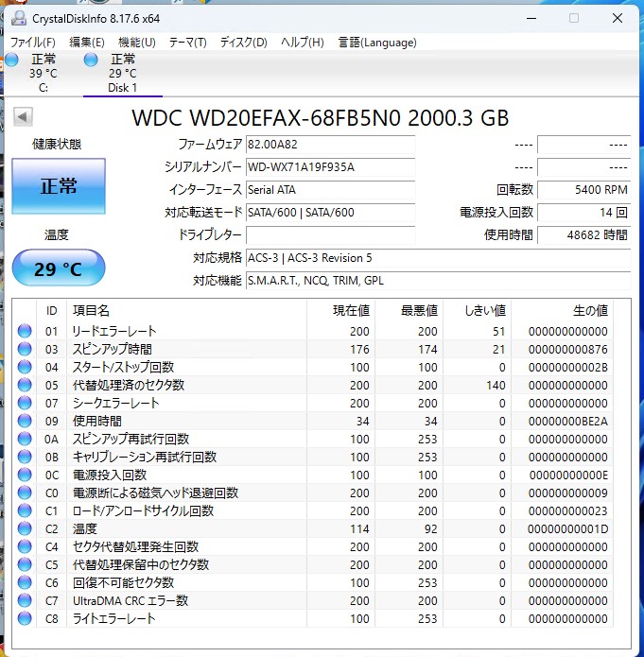Click threshold value 140 in row 05
This screenshot has width=644, height=657.
[496, 385]
